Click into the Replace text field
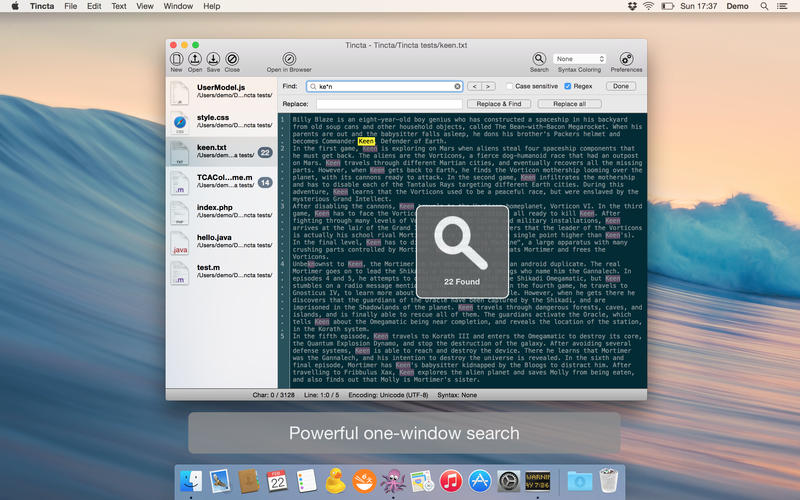The image size is (800, 500). (389, 104)
